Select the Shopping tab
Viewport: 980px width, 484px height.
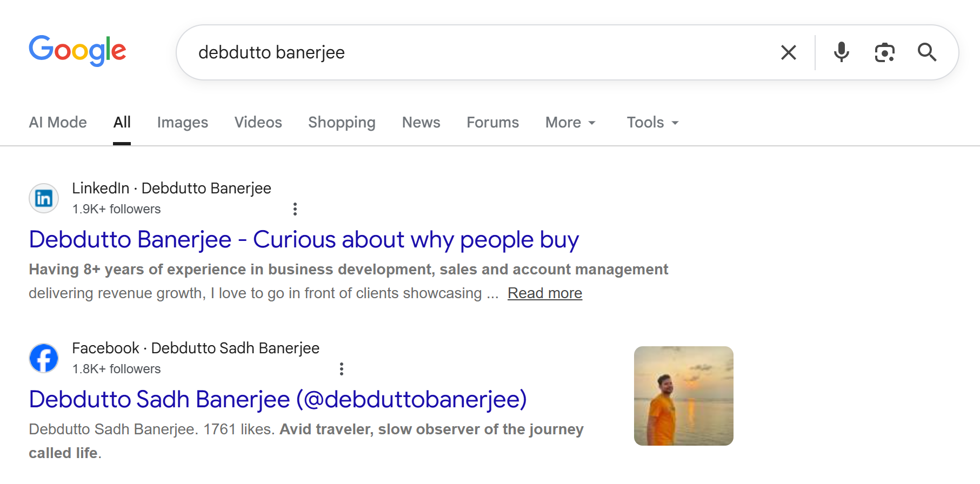click(342, 123)
